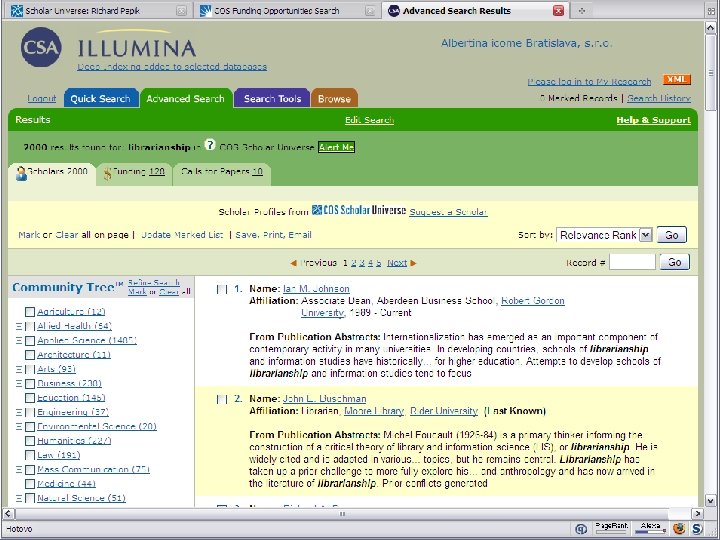Viewport: 720px width, 540px height.
Task: Open the Search History link
Action: 659,98
